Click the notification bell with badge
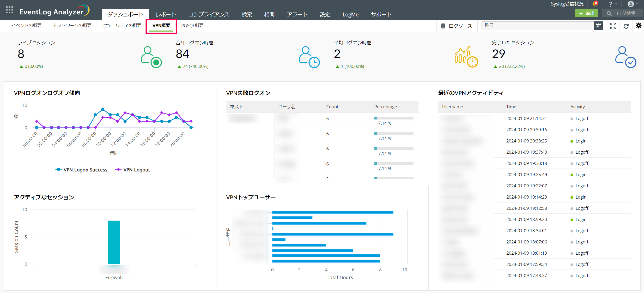Screen dimensions: 644x293 pyautogui.click(x=595, y=4)
